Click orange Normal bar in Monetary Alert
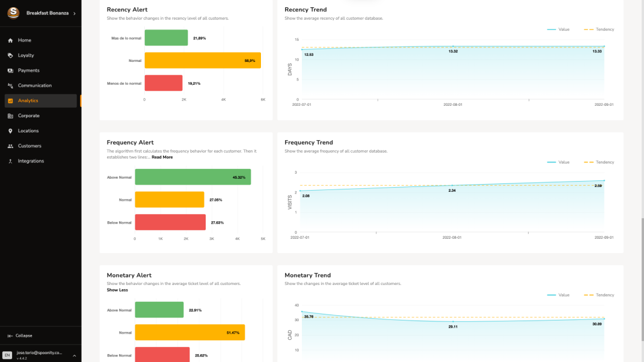644x362 pixels. pyautogui.click(x=190, y=333)
